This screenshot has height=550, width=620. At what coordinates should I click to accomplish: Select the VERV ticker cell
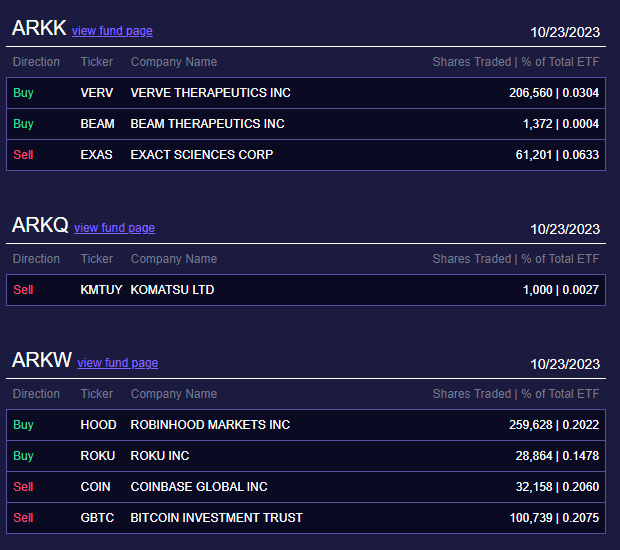tap(97, 93)
